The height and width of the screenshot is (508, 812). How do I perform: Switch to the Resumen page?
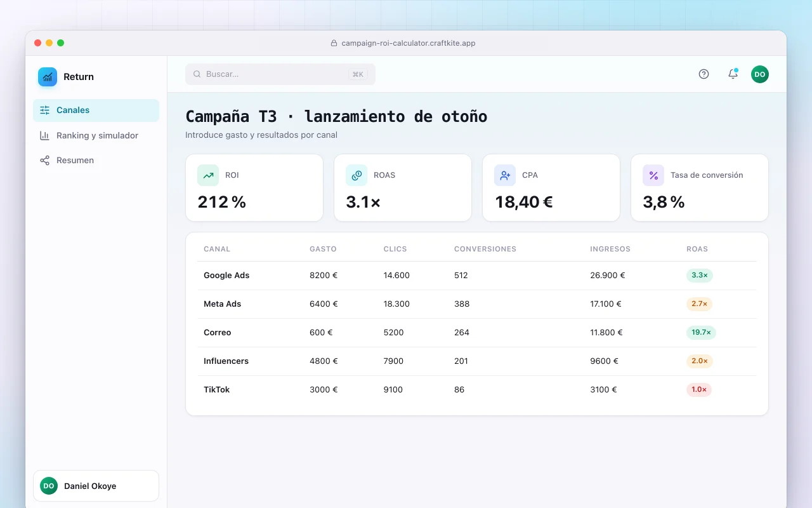pyautogui.click(x=96, y=161)
